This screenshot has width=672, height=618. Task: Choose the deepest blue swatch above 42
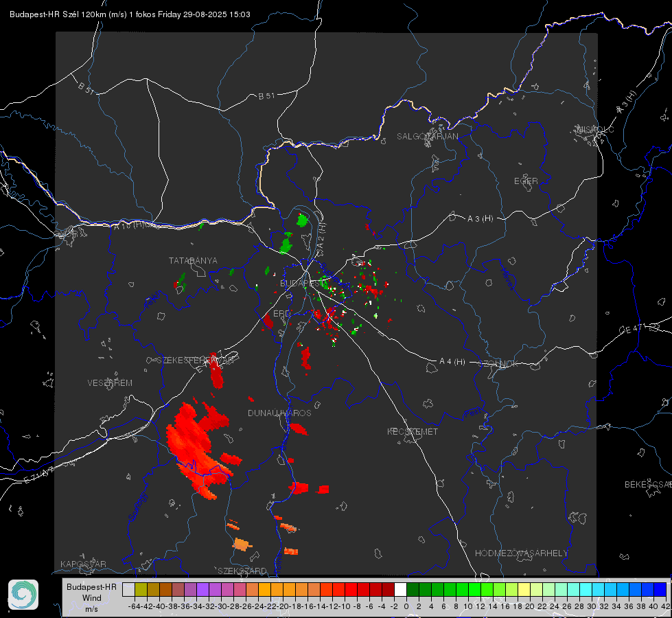[x=660, y=589]
